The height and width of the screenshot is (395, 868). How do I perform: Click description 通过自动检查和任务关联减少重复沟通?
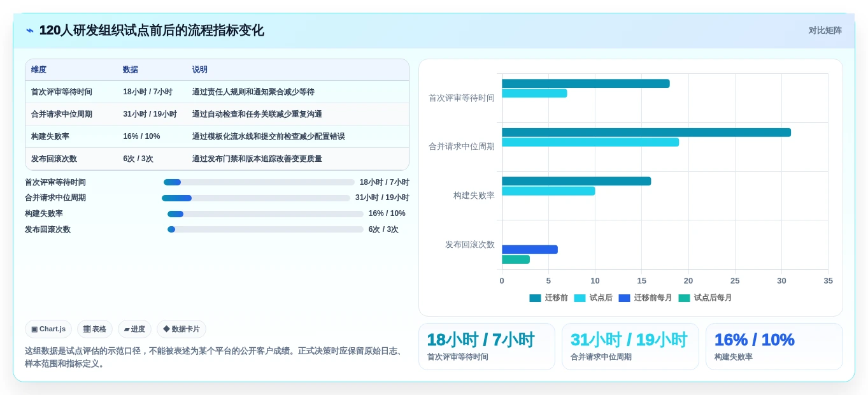coord(257,114)
